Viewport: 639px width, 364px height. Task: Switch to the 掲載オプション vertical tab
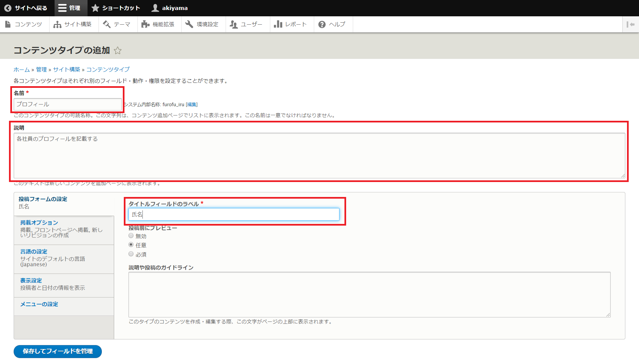pyautogui.click(x=39, y=223)
